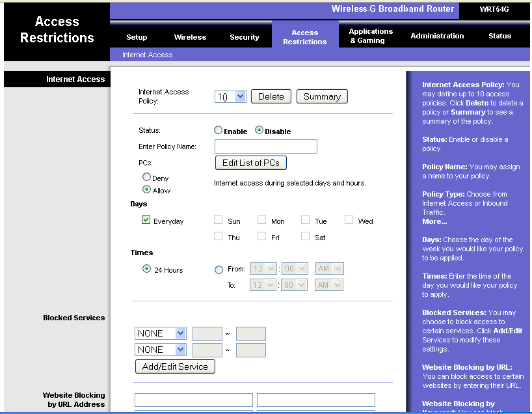Click Edit List of PCs button

coord(251,163)
